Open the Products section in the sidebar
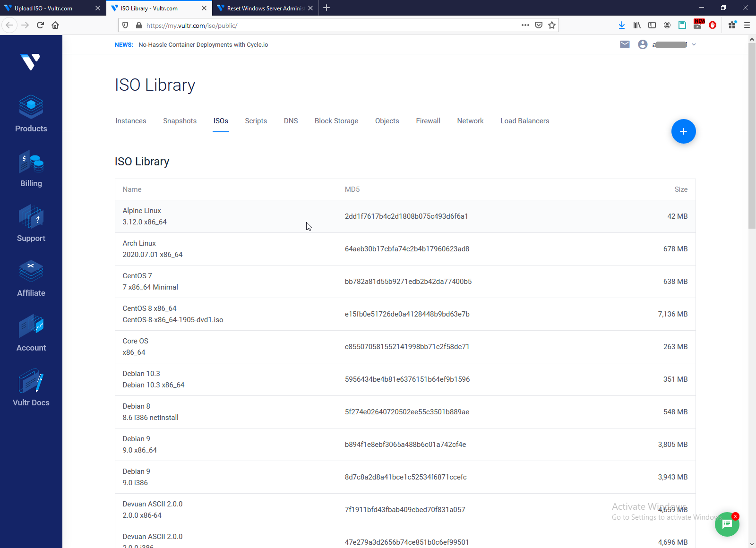Image resolution: width=756 pixels, height=548 pixels. (31, 114)
